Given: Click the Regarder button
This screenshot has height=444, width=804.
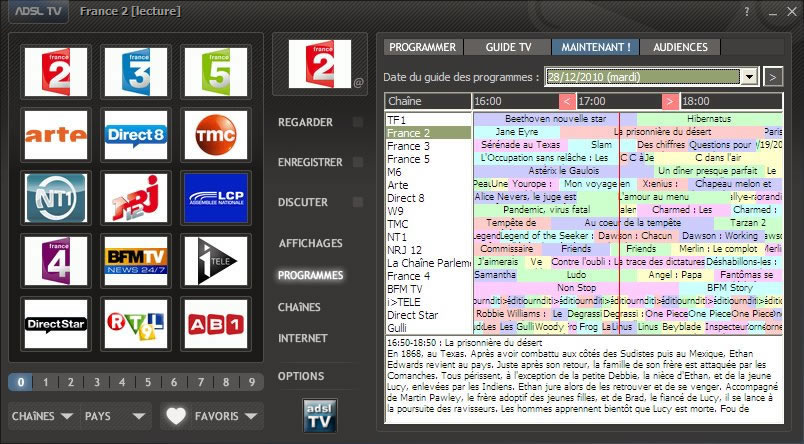Looking at the screenshot, I should click(306, 122).
